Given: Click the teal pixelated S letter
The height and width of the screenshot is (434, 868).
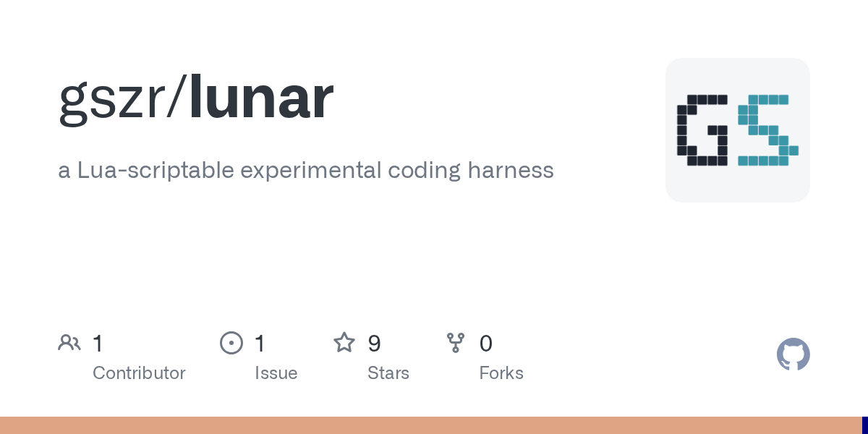Looking at the screenshot, I should (768, 130).
